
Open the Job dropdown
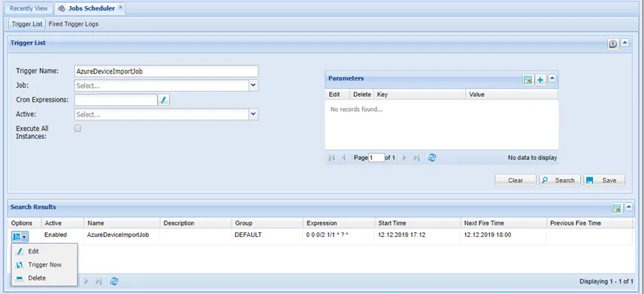(253, 86)
